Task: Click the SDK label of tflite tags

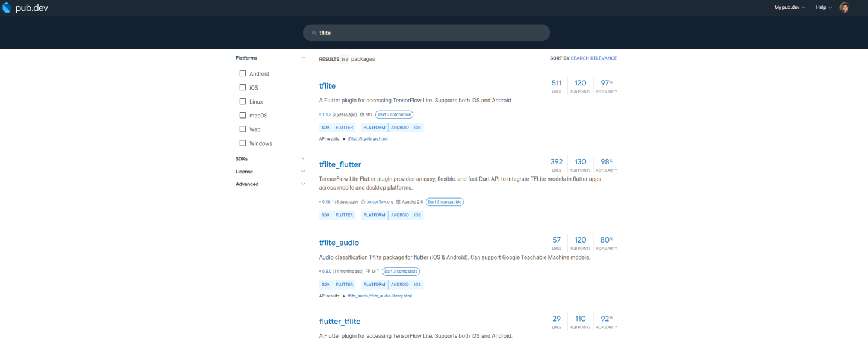Action: (x=326, y=128)
